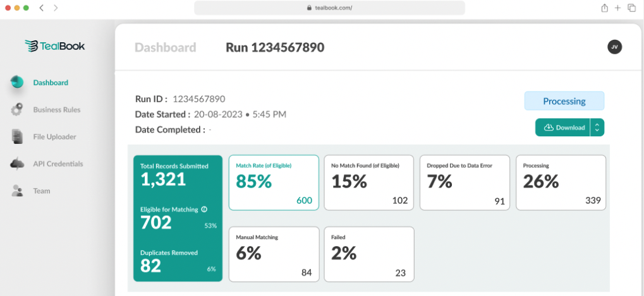The width and height of the screenshot is (644, 296).
Task: Open Dashboard in the sidebar
Action: pyautogui.click(x=51, y=83)
